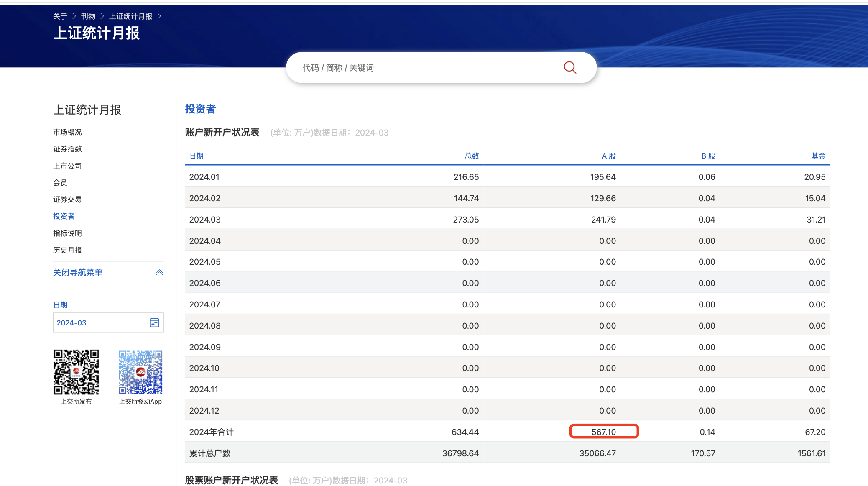The image size is (868, 486).
Task: Click the highlighted 567.10 A股 total cell
Action: 604,432
